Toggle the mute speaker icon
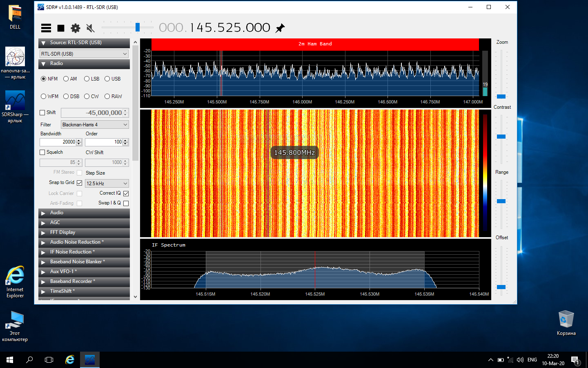This screenshot has height=368, width=588. click(90, 28)
